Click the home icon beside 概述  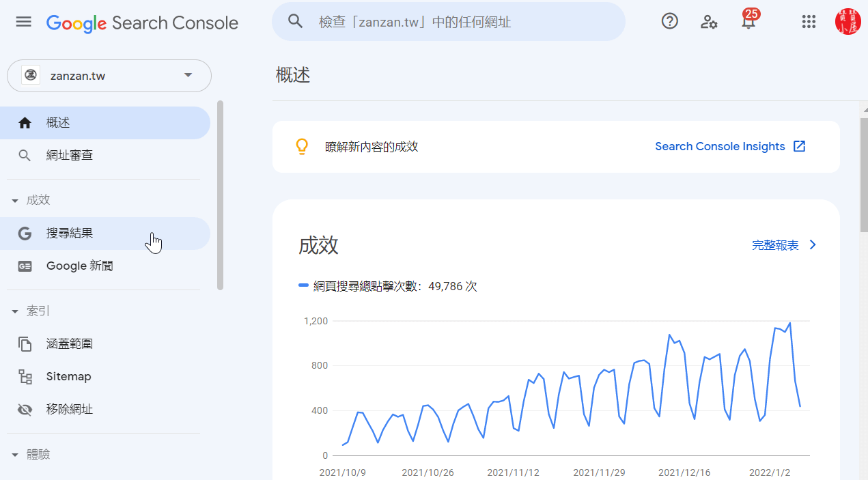[25, 123]
